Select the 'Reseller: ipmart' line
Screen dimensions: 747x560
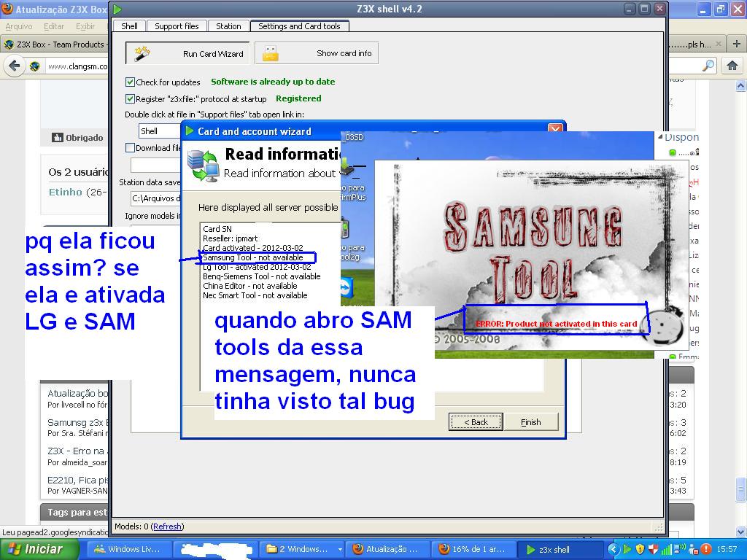230,238
